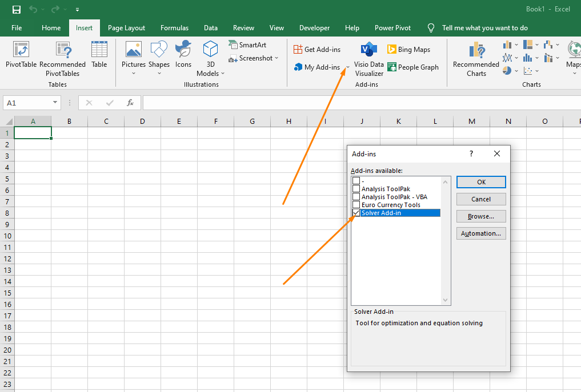The width and height of the screenshot is (581, 392).
Task: Open the File tab
Action: pos(17,28)
